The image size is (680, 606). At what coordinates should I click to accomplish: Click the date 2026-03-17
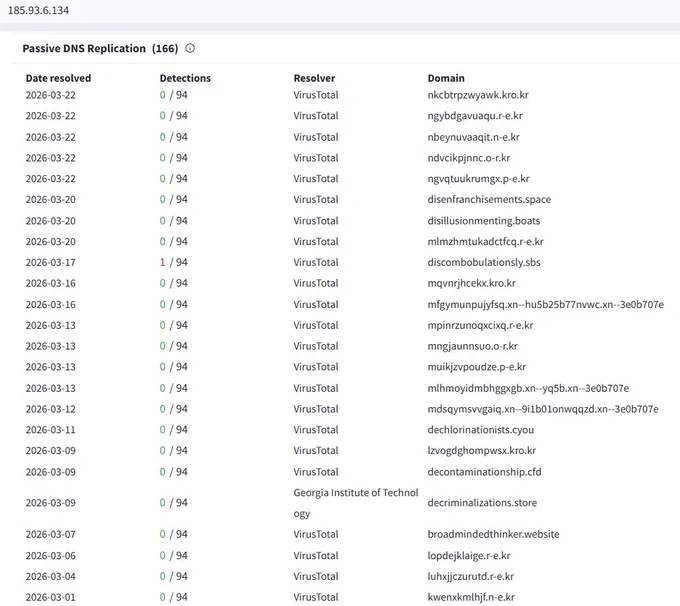tap(50, 262)
